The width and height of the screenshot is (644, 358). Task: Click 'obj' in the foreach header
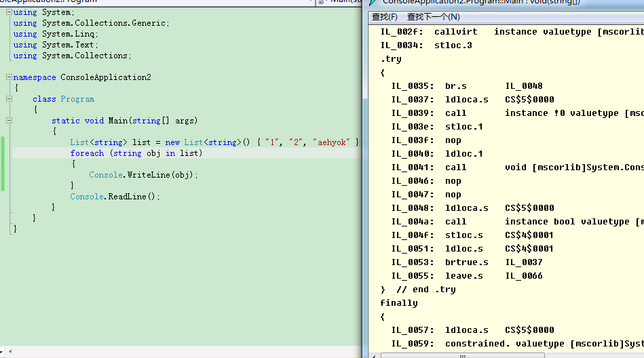(x=153, y=153)
